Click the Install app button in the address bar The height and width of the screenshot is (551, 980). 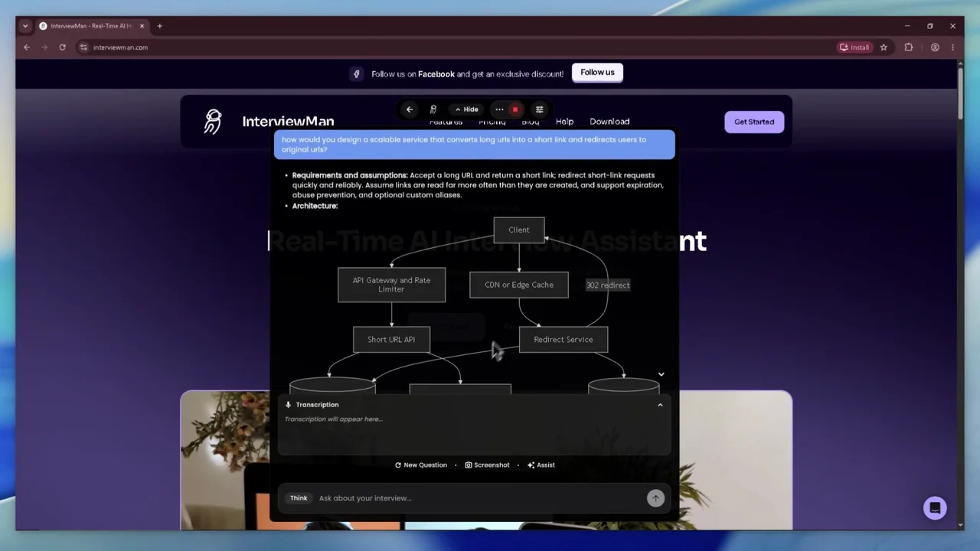pyautogui.click(x=854, y=47)
